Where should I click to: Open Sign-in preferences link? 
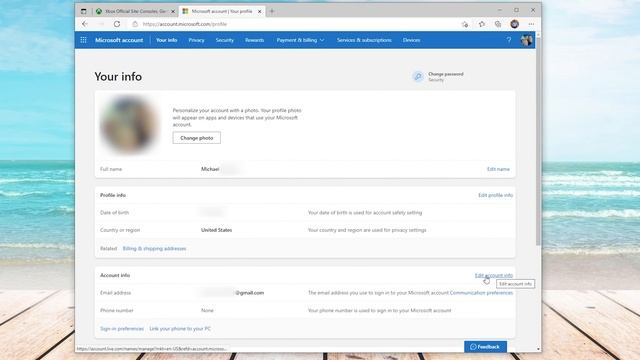tap(122, 329)
